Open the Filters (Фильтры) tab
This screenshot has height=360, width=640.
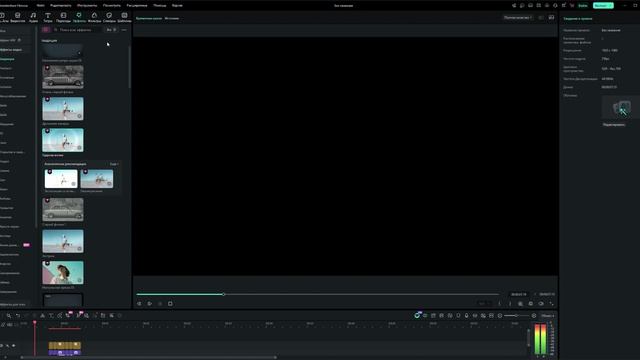(94, 17)
